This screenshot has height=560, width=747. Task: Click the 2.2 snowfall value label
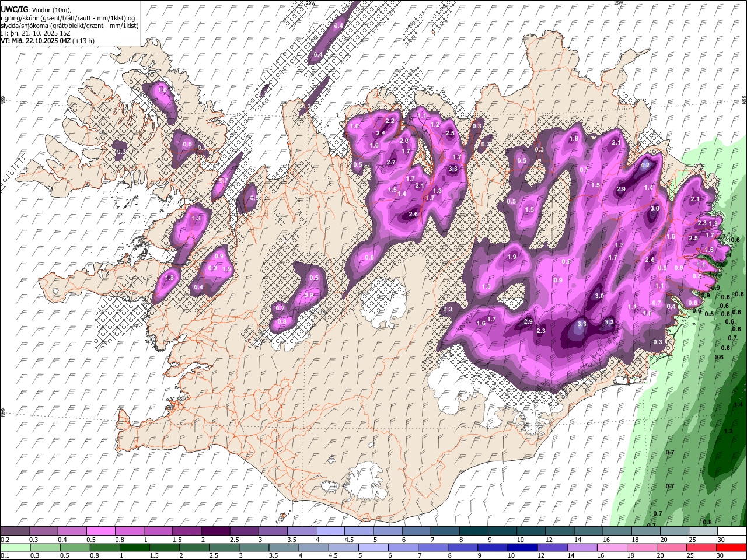390,121
